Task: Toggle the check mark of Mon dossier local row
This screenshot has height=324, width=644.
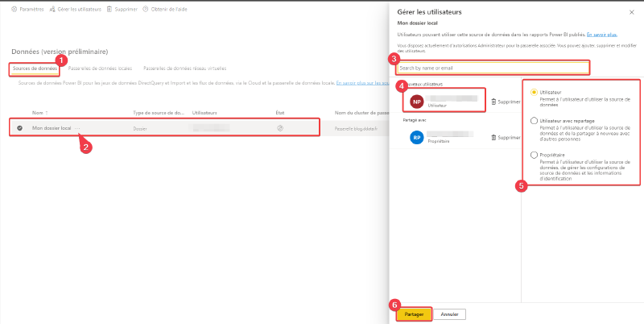Action: 19,128
